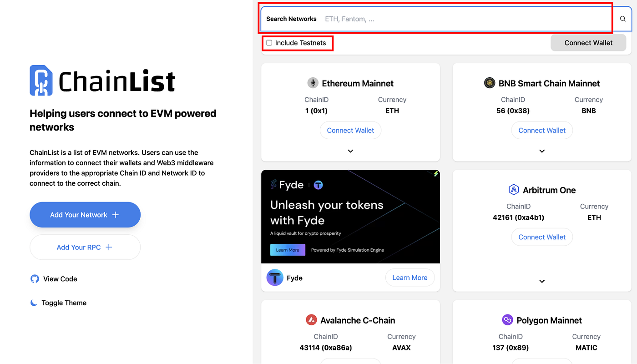Click the Ethereum Mainnet title text
The width and height of the screenshot is (637, 364).
[358, 83]
